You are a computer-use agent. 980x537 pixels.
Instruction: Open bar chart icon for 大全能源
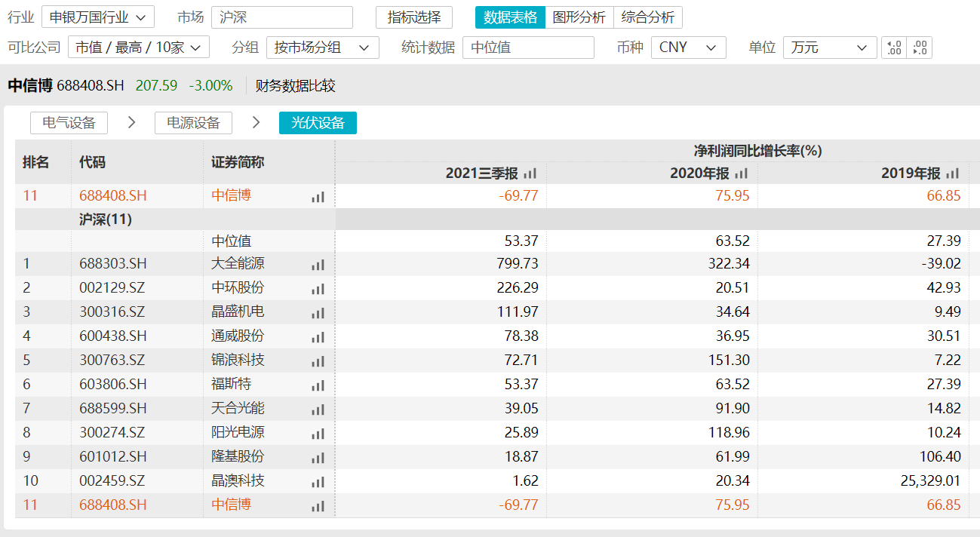[318, 265]
